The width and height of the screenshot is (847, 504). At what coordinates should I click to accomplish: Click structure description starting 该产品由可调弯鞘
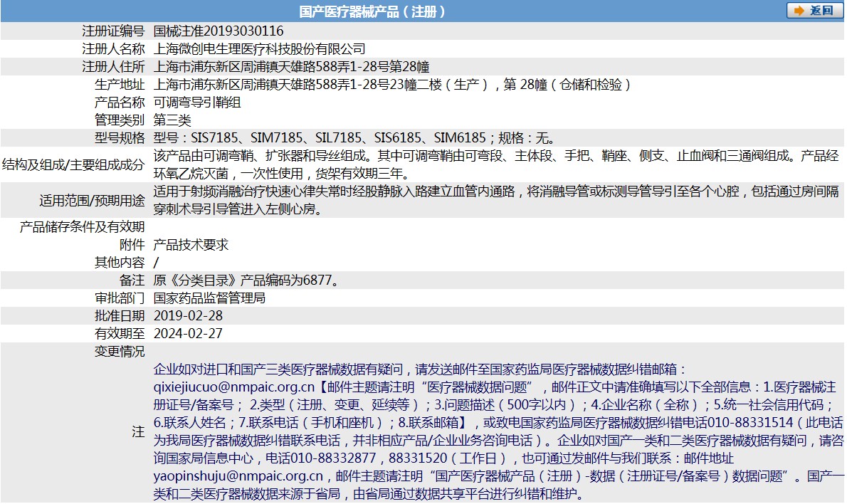coord(496,164)
